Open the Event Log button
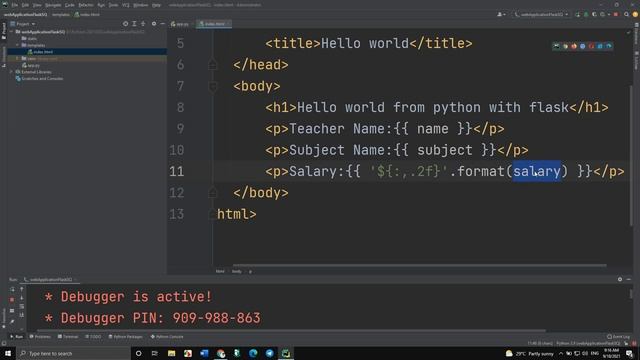Image resolution: width=640 pixels, height=360 pixels. pyautogui.click(x=618, y=337)
